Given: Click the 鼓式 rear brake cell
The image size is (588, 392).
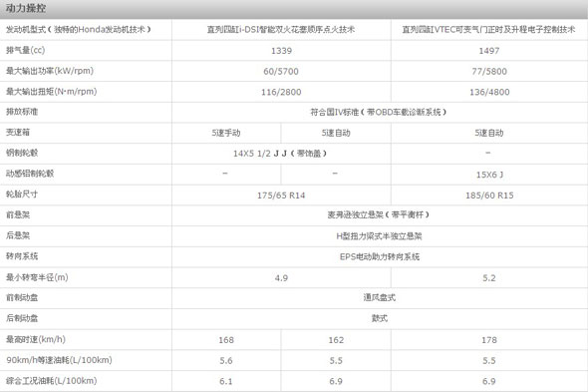Looking at the screenshot, I should pyautogui.click(x=379, y=318).
